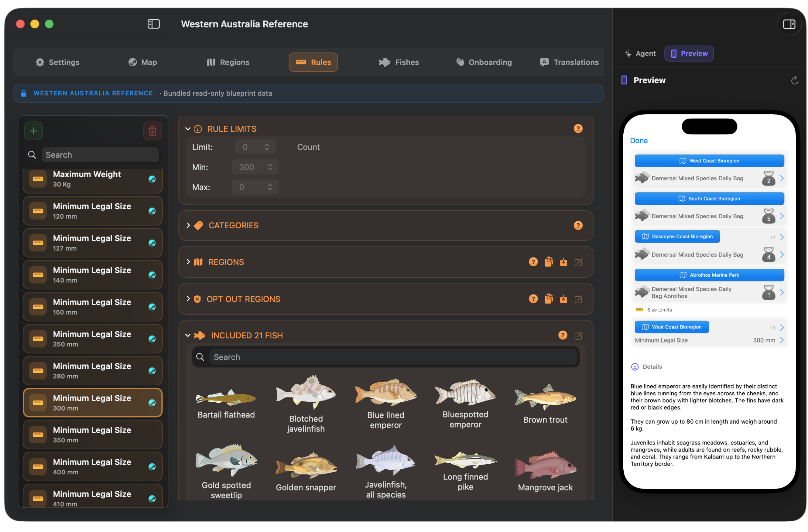This screenshot has height=532, width=808.
Task: Edit included fish list with pencil icon
Action: coord(578,336)
